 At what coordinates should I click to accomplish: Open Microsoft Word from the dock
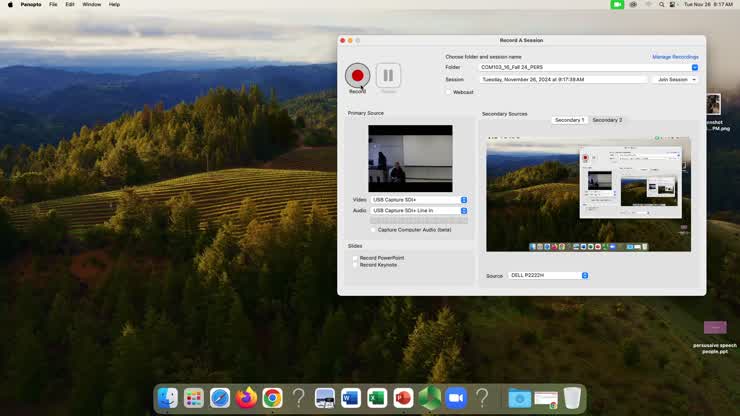tap(350, 398)
